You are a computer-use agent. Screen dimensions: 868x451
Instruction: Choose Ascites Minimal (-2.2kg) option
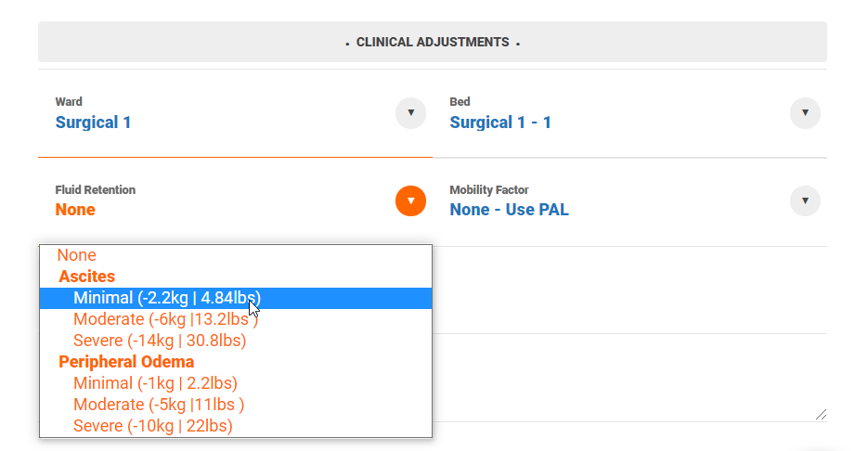167,298
